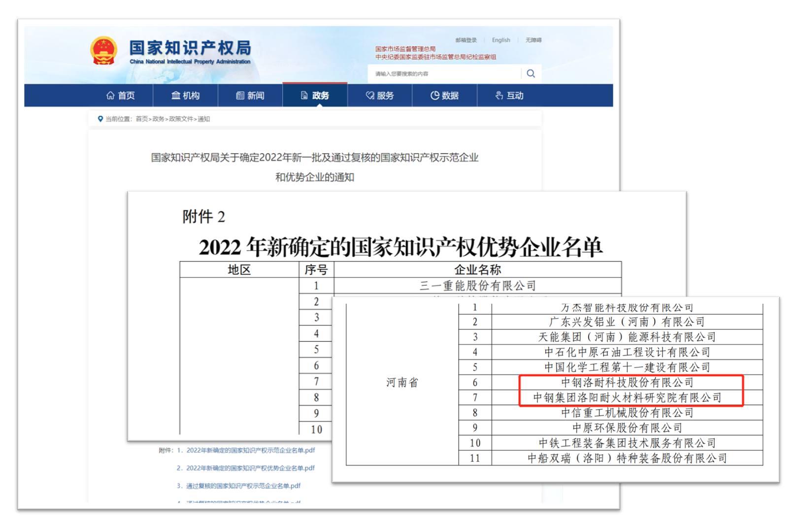The image size is (800, 532).
Task: Open attachment 2022年新确定的国家知识产权示范企业名单.pdf
Action: point(250,450)
